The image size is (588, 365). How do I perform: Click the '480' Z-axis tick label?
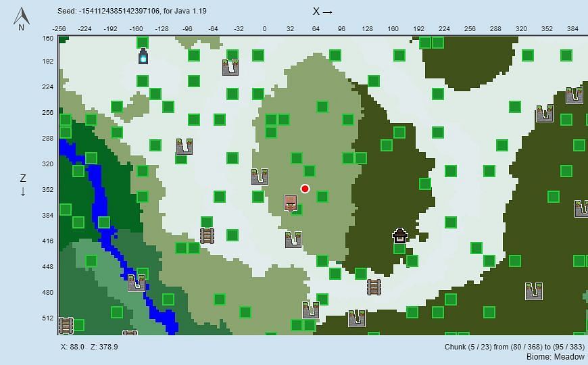pyautogui.click(x=48, y=292)
